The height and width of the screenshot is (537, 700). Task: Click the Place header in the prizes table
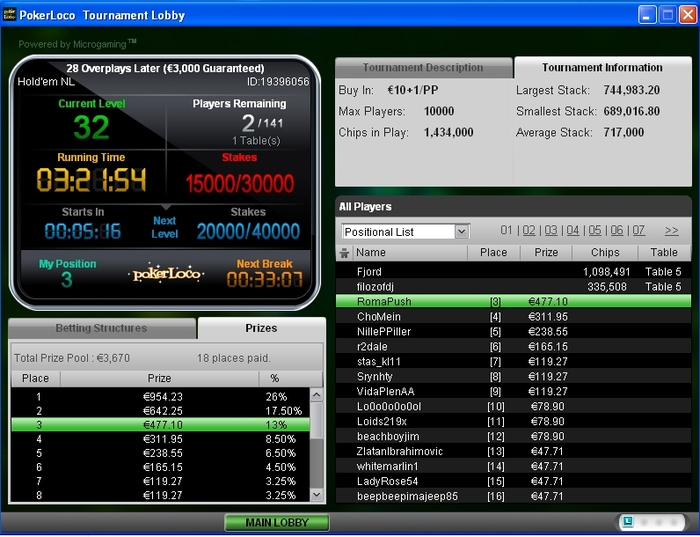click(36, 379)
